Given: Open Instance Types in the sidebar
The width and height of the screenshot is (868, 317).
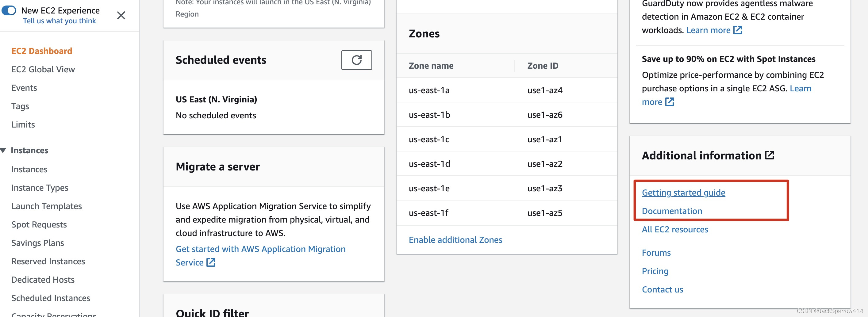Looking at the screenshot, I should point(40,188).
